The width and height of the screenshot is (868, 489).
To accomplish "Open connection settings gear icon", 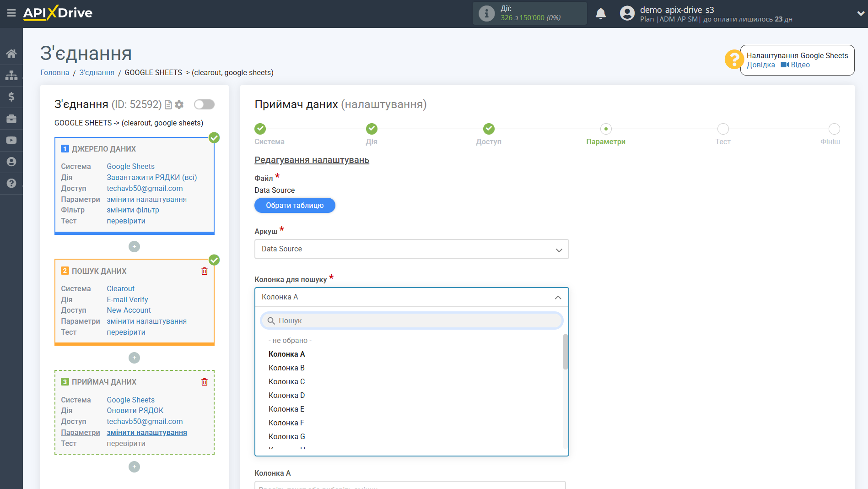I will 179,105.
